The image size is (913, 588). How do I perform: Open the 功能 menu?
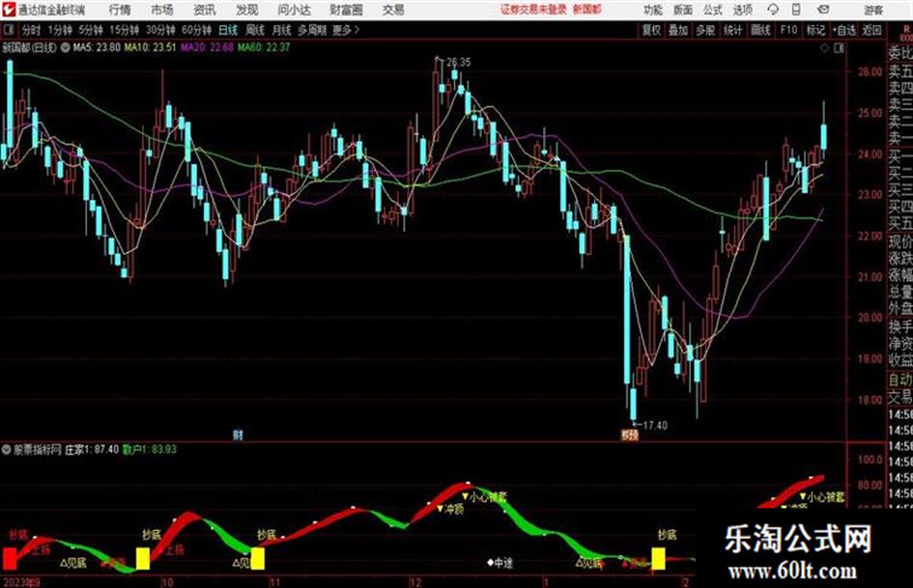653,10
